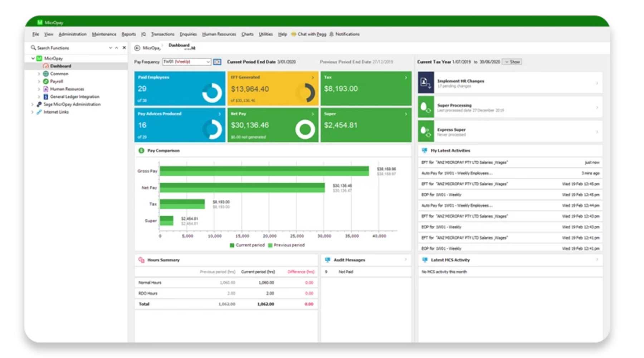Open the Latest MCS Activity arrow
The width and height of the screenshot is (644, 358).
click(x=597, y=260)
